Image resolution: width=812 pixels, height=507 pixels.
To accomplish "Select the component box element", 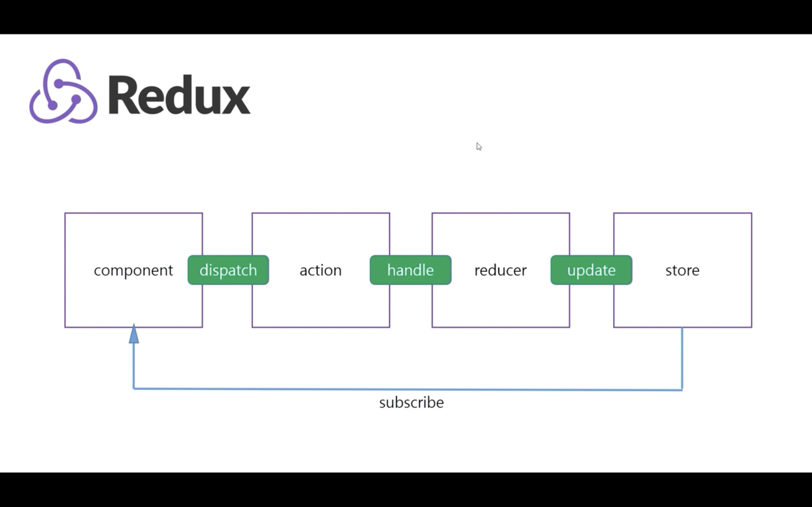I will (x=133, y=270).
